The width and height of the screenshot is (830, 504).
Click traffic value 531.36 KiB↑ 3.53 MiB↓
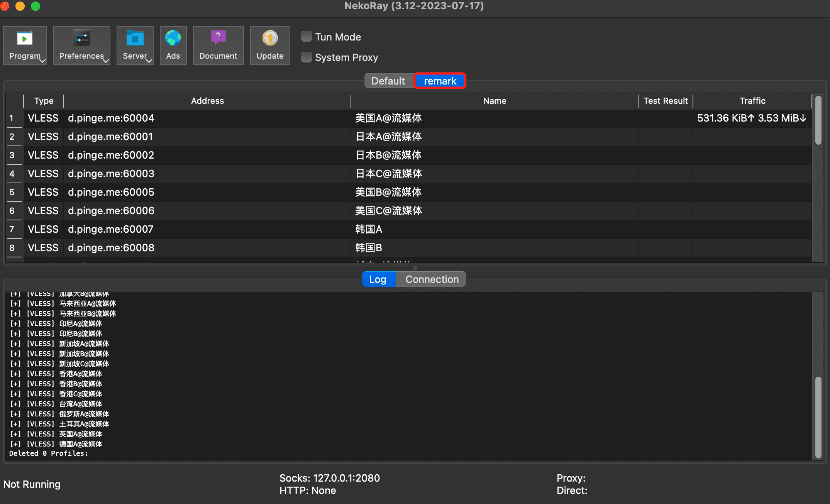752,118
